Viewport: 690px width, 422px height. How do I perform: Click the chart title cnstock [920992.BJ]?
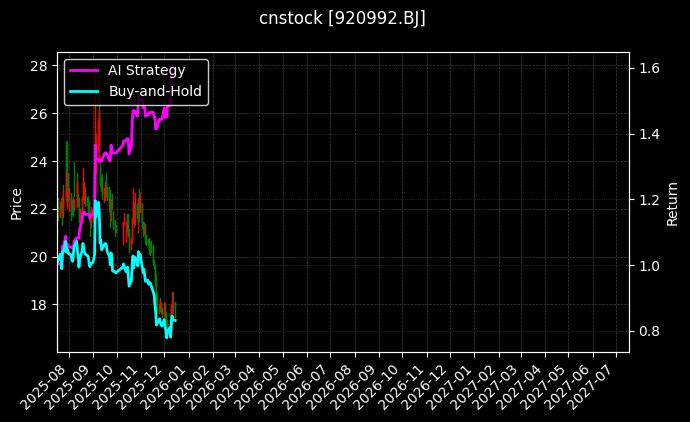[x=344, y=18]
